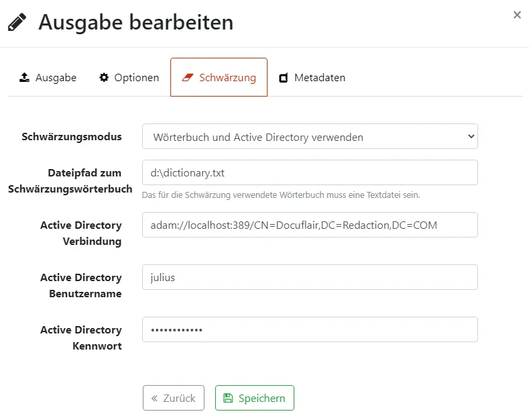Click the upload icon on Ausgabe tab

point(24,77)
